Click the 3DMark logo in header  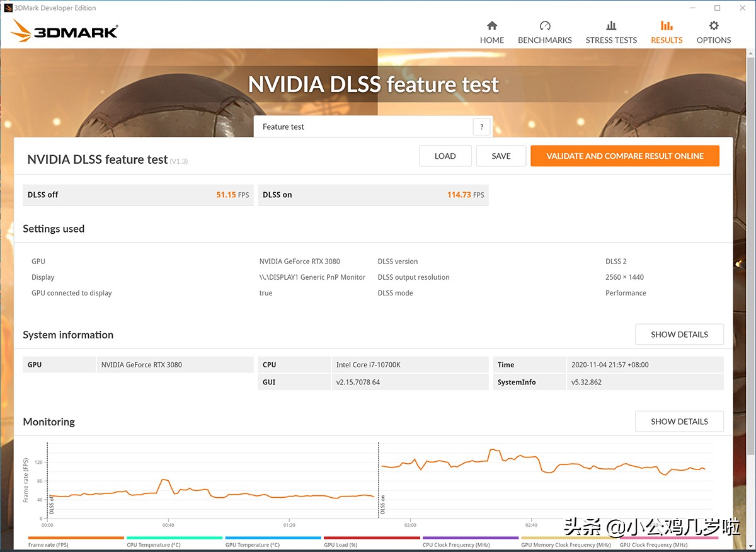coord(64,31)
